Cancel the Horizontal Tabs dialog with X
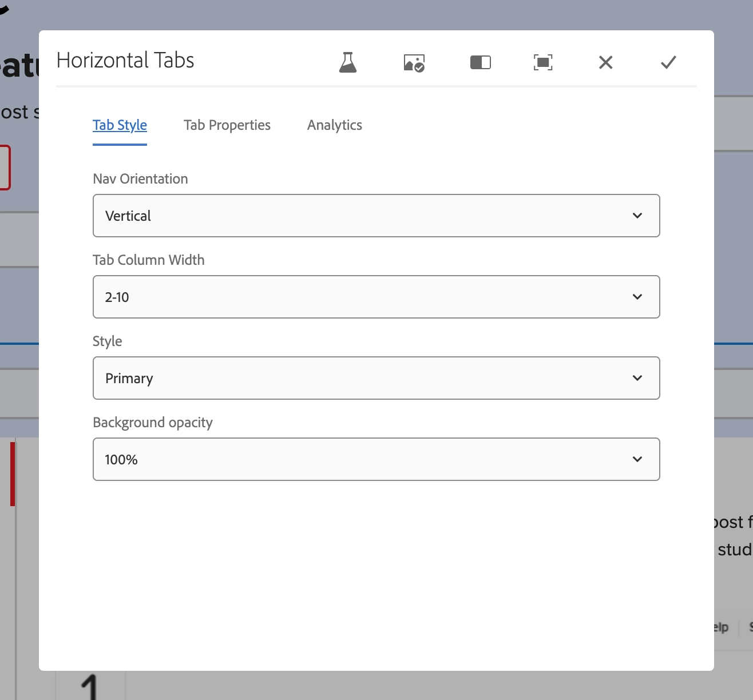Viewport: 753px width, 700px height. [605, 62]
